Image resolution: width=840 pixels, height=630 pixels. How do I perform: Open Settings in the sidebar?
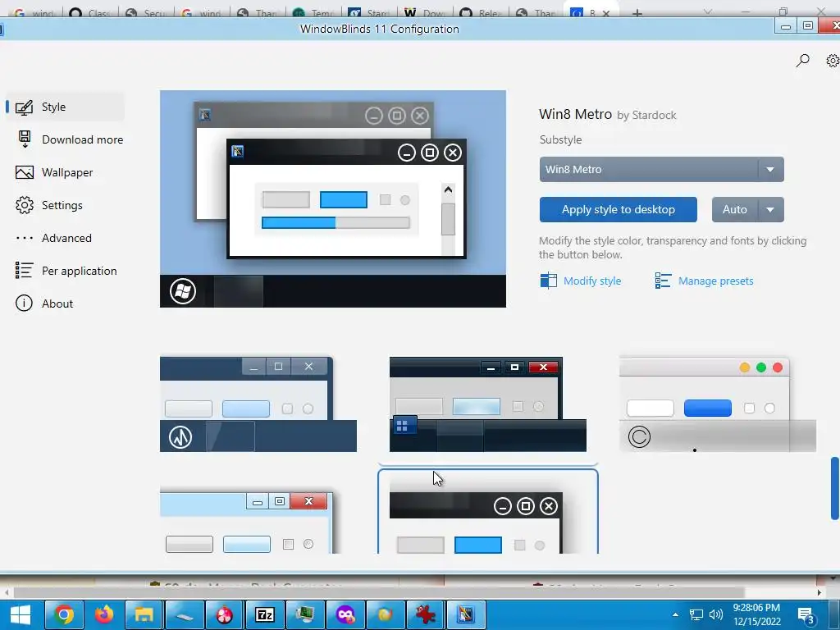pyautogui.click(x=50, y=205)
